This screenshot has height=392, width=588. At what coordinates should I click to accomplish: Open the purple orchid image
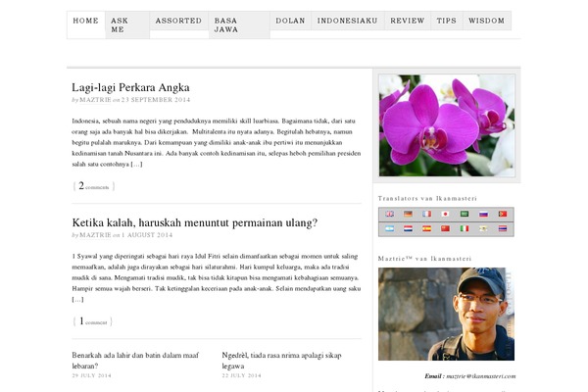pyautogui.click(x=447, y=125)
